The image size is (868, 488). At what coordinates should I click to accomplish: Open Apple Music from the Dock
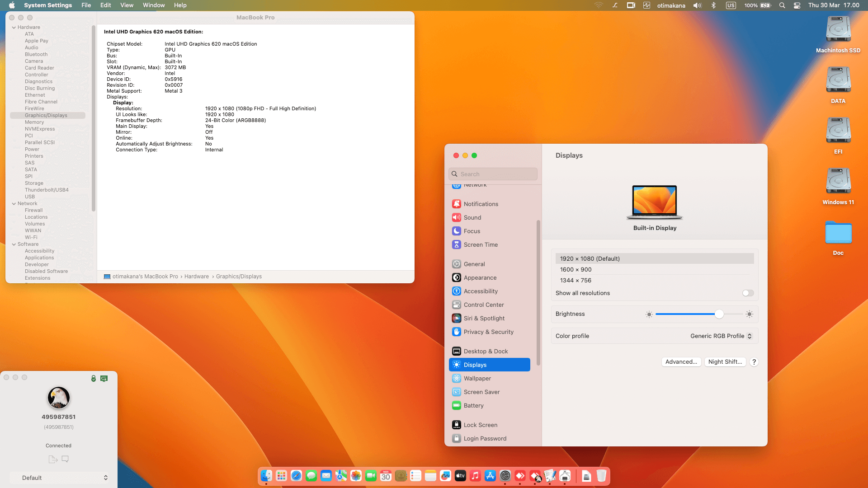pos(475,476)
